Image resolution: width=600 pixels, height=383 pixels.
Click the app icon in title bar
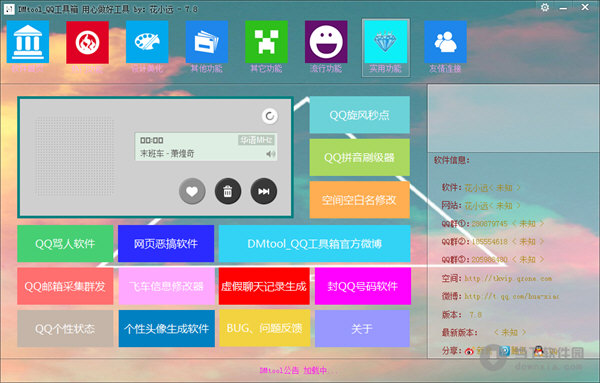coord(9,9)
